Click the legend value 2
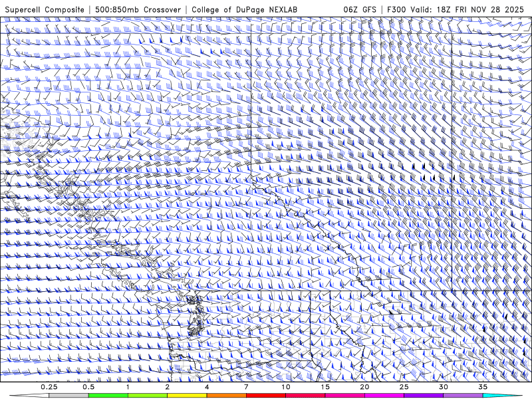The height and width of the screenshot is (399, 532). [x=168, y=387]
